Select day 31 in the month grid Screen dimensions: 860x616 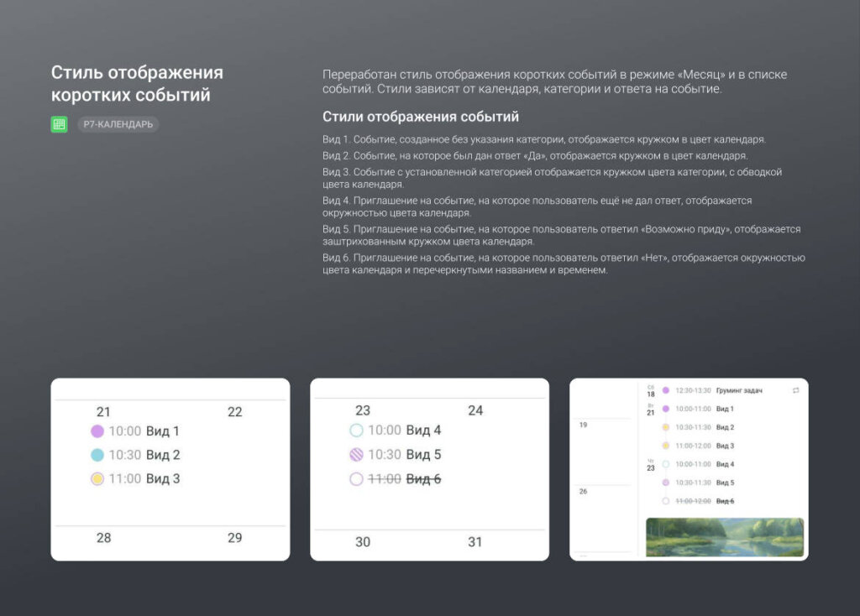[x=475, y=542]
